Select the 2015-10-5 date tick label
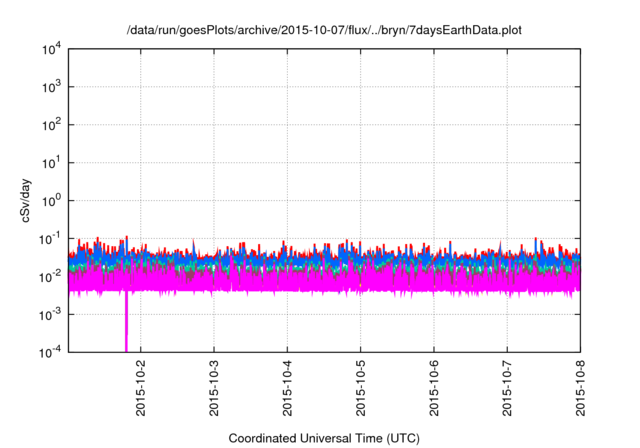Viewport: 640px width, 448px height. (360, 388)
